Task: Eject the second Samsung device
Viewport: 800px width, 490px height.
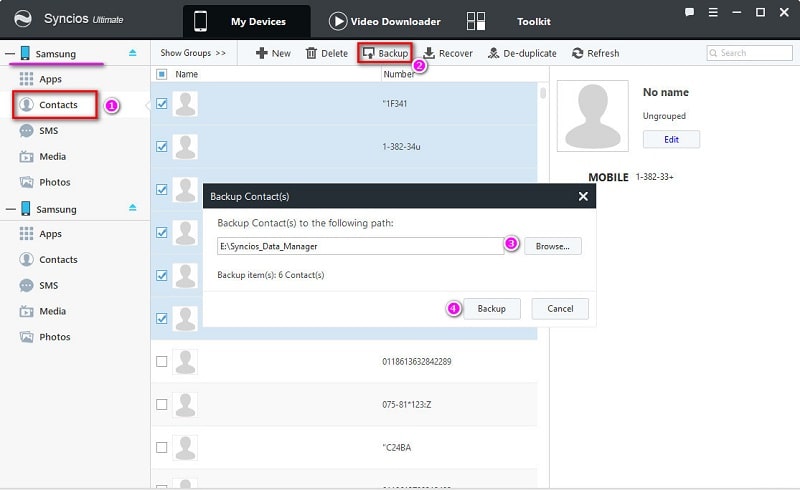Action: [x=133, y=207]
